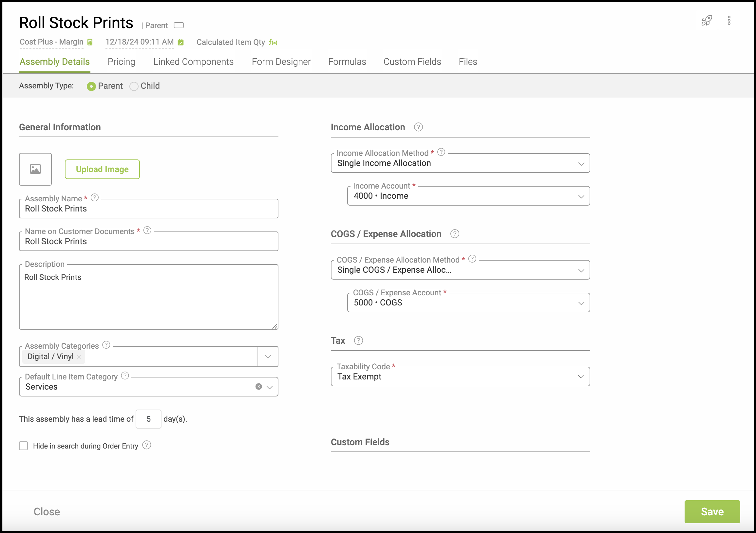Image resolution: width=756 pixels, height=533 pixels.
Task: Select the Child assembly type radio
Action: (x=134, y=86)
